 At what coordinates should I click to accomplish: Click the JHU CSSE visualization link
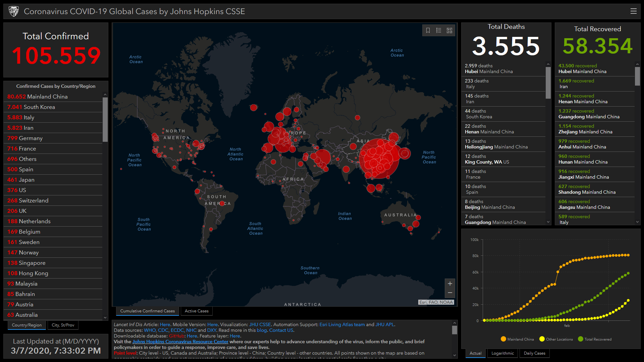[x=260, y=324]
